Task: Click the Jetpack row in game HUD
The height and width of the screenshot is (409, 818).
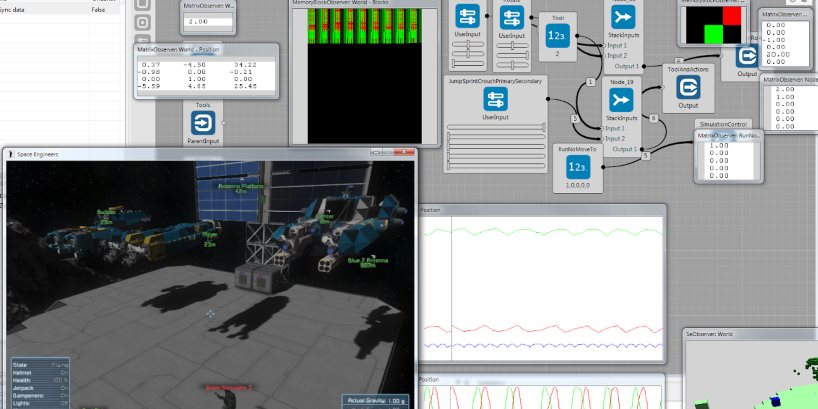Action: coord(41,388)
